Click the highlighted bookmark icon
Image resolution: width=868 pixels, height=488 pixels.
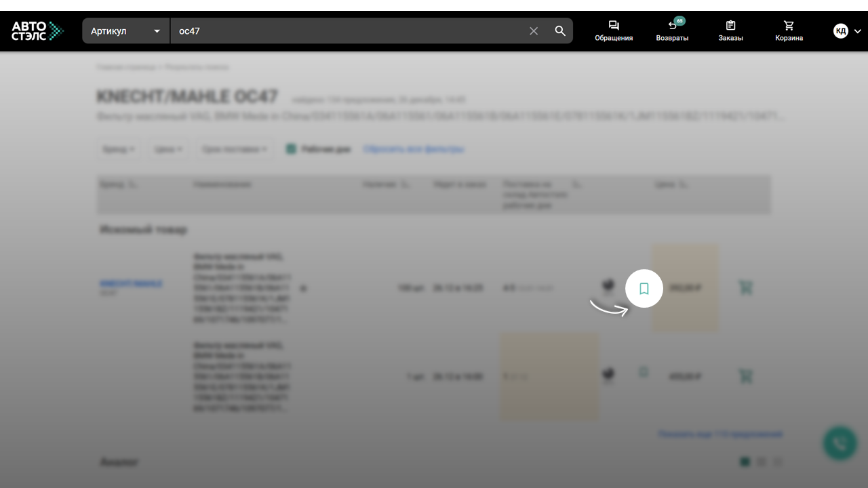(x=644, y=289)
